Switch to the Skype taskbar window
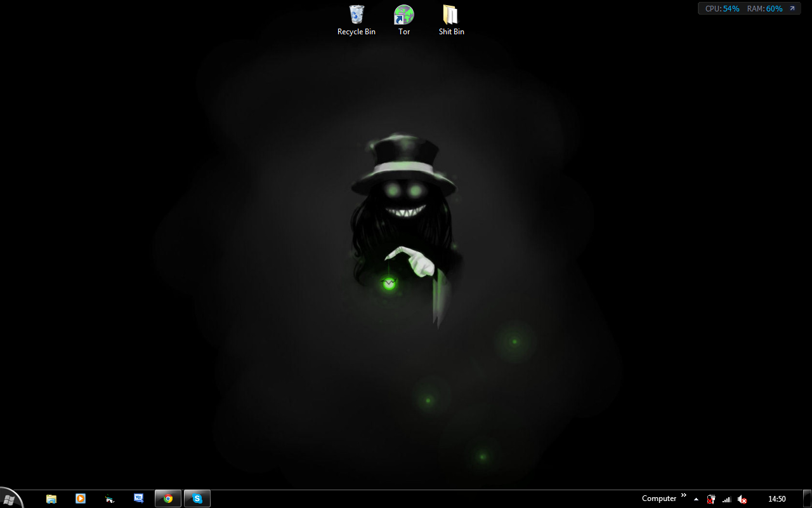The image size is (812, 508). [x=197, y=499]
